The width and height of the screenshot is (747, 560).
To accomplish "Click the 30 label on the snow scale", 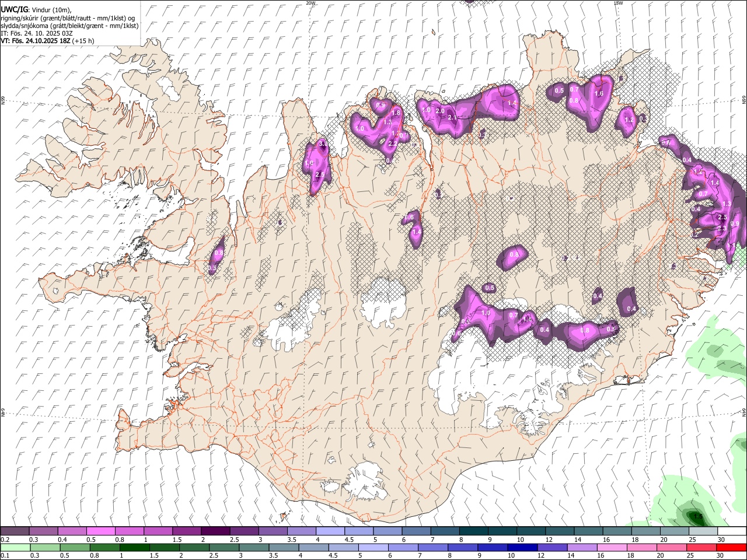I will [x=721, y=540].
